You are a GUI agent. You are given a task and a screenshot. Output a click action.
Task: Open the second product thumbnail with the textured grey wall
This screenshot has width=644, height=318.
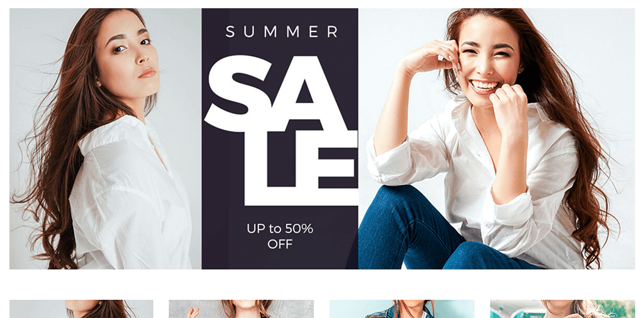pos(241,309)
